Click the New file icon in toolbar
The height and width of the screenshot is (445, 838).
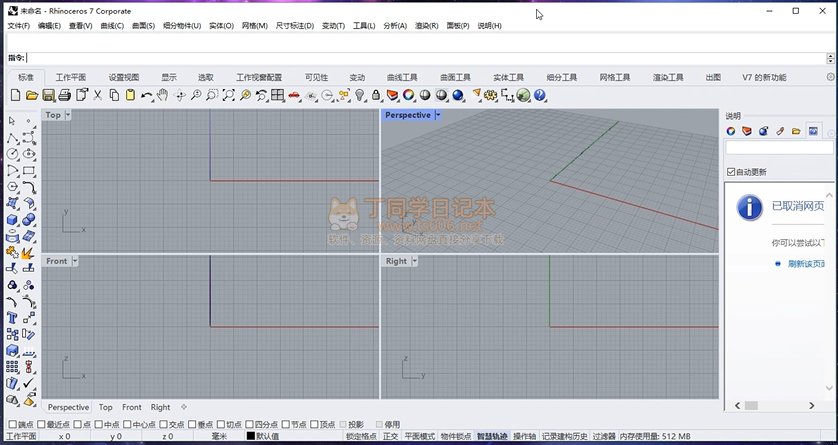pos(15,95)
